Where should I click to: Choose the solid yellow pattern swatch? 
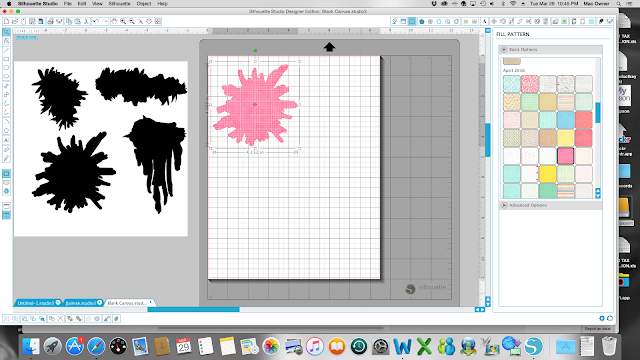pos(547,173)
